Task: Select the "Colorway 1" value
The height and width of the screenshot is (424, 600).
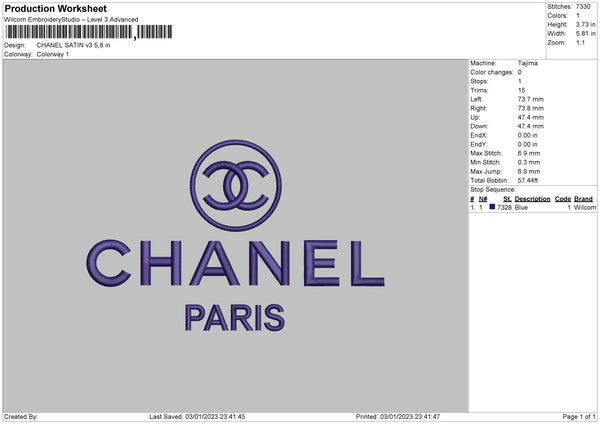Action: [x=53, y=54]
